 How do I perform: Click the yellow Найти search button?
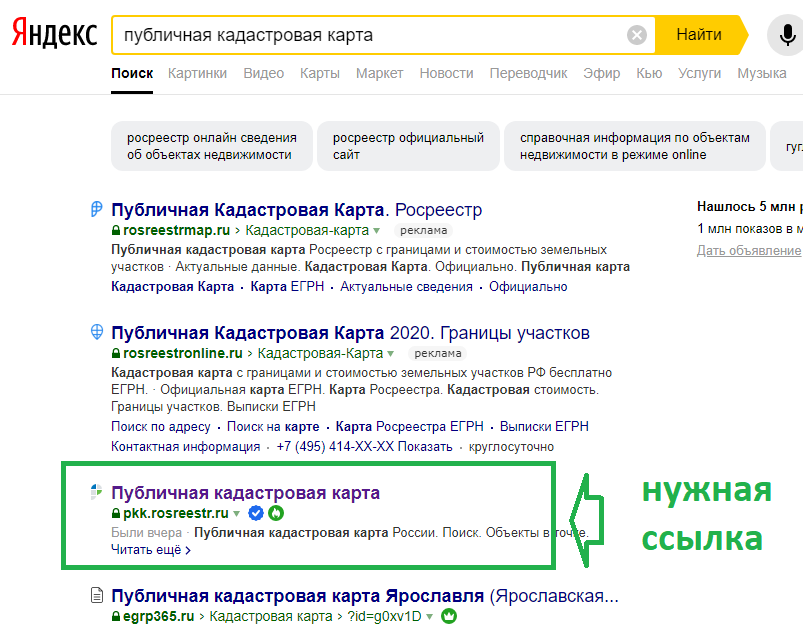pos(699,35)
